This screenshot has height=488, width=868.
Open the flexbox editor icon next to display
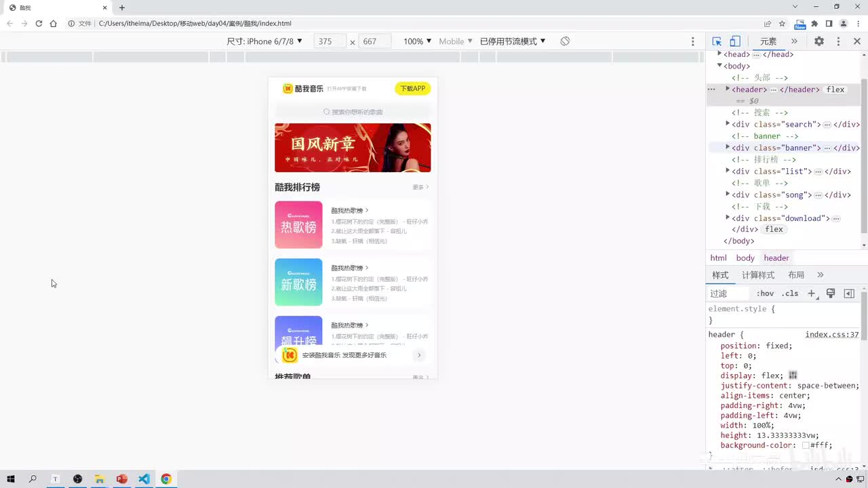point(793,375)
